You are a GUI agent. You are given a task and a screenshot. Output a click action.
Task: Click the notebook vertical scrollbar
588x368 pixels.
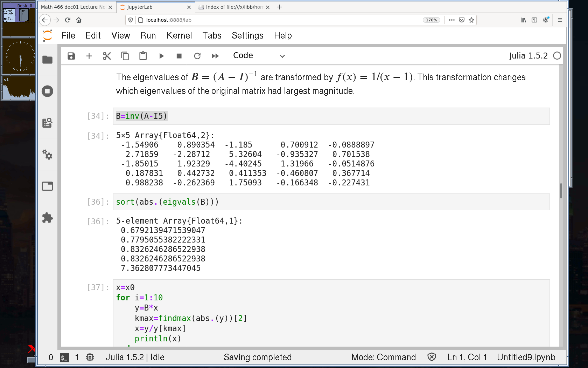pyautogui.click(x=561, y=191)
